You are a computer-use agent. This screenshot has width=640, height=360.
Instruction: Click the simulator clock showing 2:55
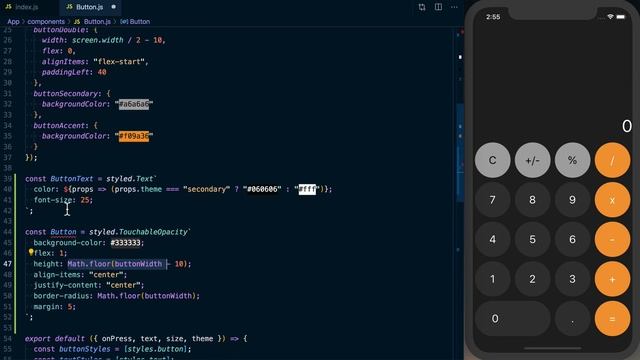point(493,17)
